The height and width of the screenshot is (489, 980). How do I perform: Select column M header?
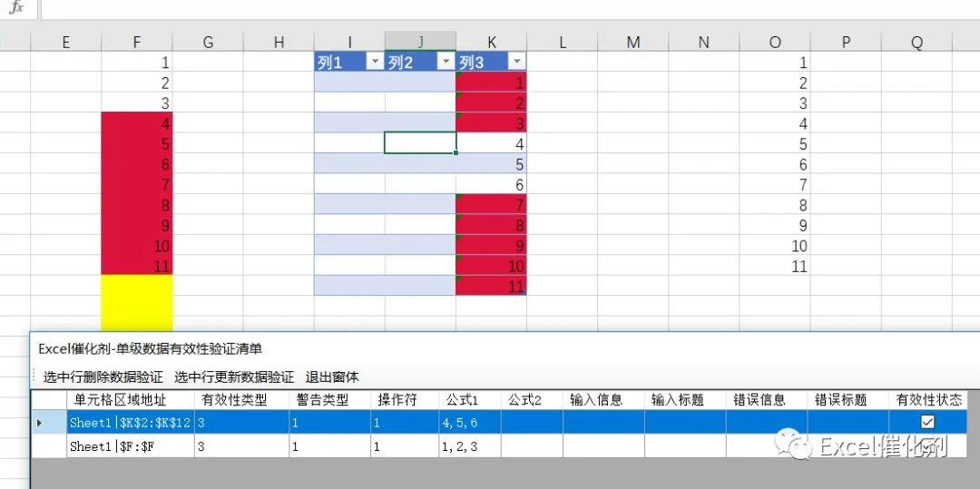click(633, 42)
